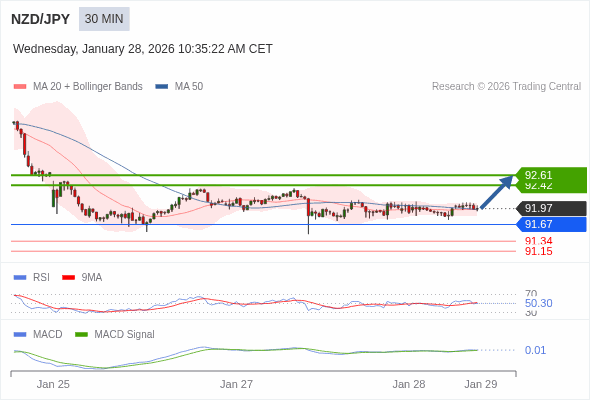590x400 pixels.
Task: Click the Jan 25 date axis label
Action: [x=53, y=384]
